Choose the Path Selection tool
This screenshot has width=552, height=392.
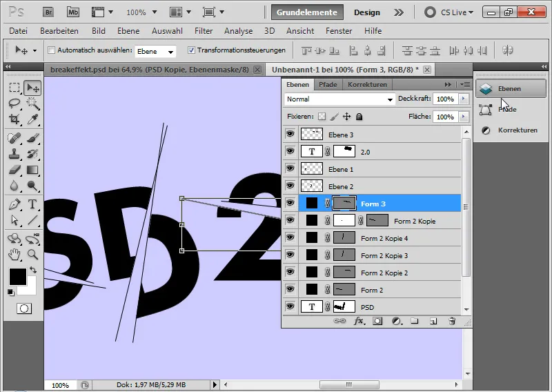14,220
